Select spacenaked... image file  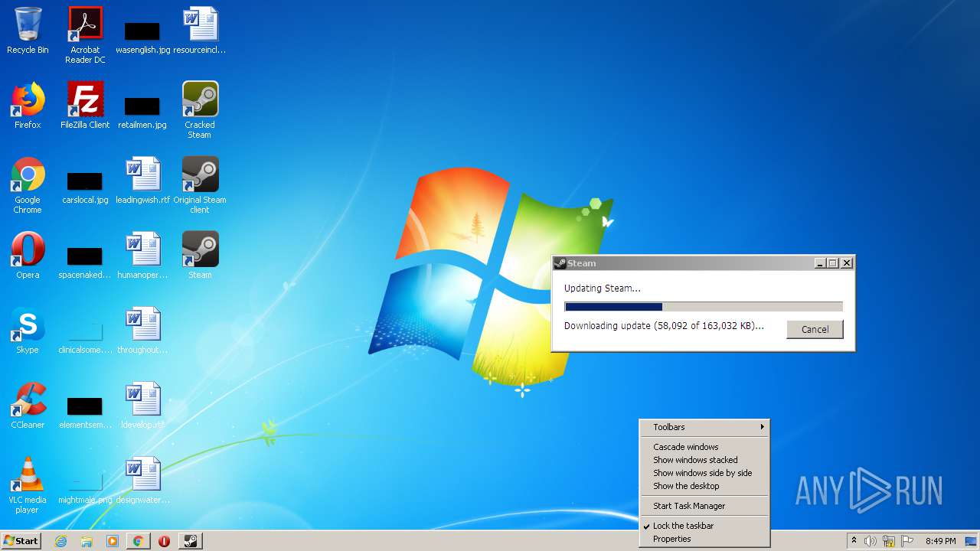tap(85, 260)
